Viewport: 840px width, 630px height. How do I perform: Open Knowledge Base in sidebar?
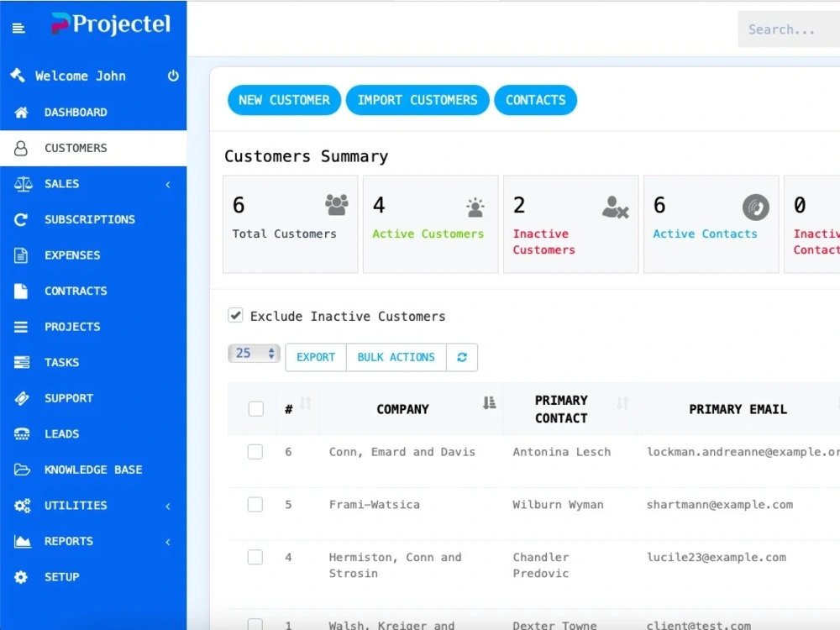pyautogui.click(x=93, y=470)
